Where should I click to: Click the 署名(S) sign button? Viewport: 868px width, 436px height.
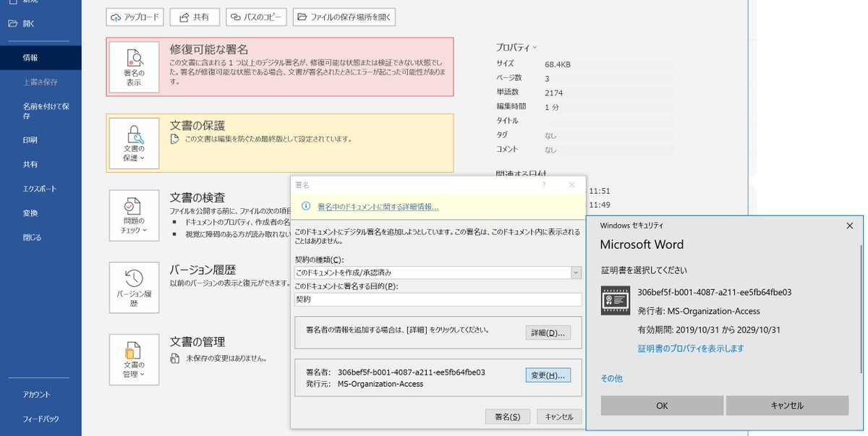[x=507, y=416]
